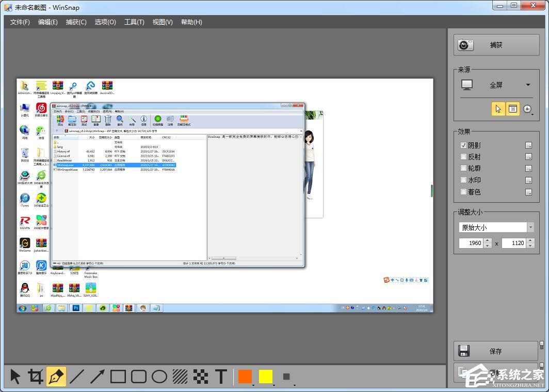The image size is (549, 392).
Task: Activate the Pen drawing tool
Action: (x=56, y=377)
